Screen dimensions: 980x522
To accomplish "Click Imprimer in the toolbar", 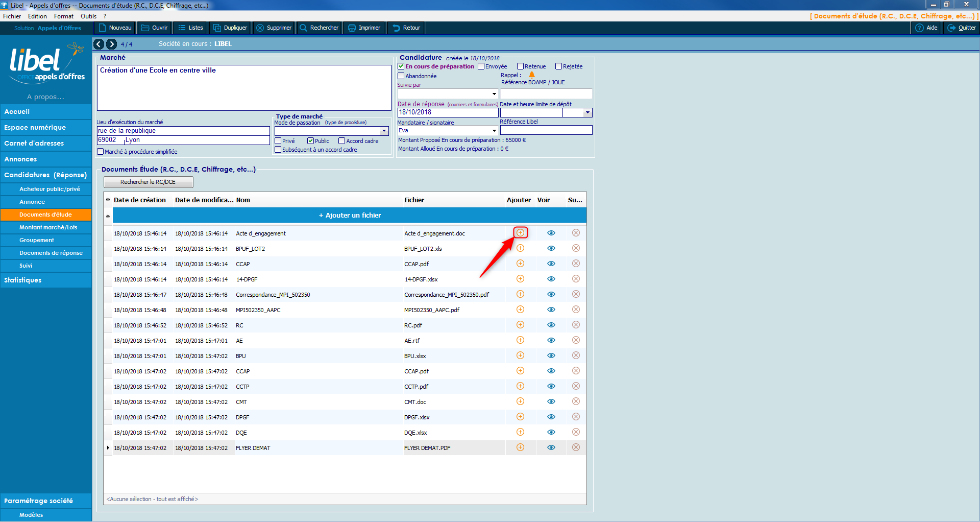I will pos(364,28).
